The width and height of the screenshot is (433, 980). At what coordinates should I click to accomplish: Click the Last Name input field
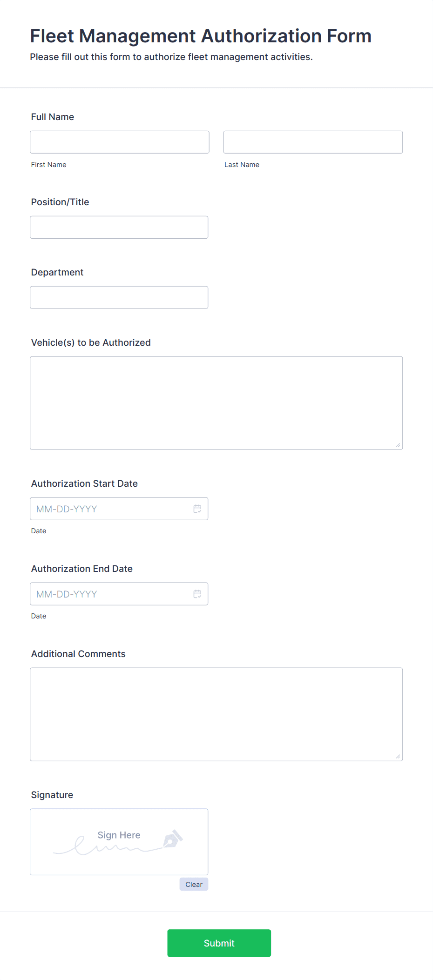point(313,142)
